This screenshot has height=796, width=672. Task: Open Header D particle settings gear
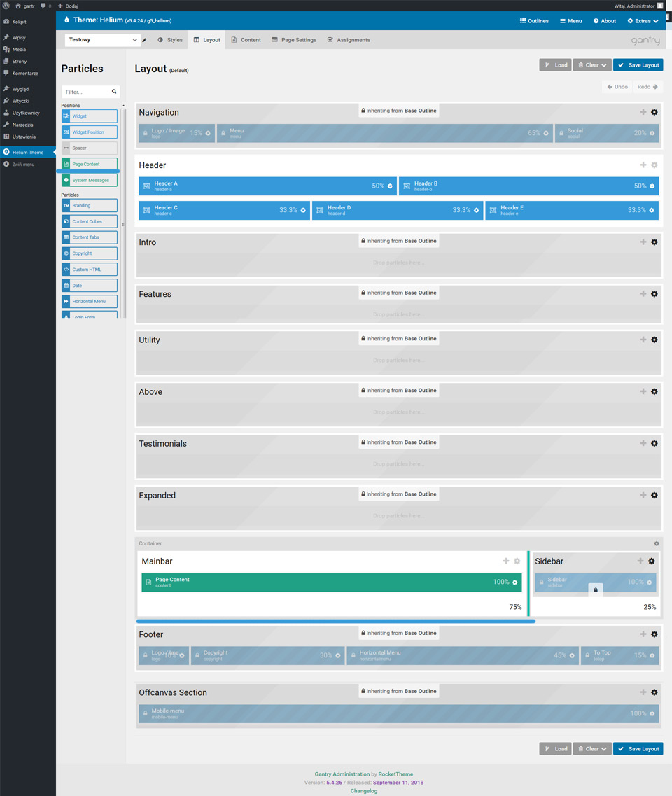[476, 210]
